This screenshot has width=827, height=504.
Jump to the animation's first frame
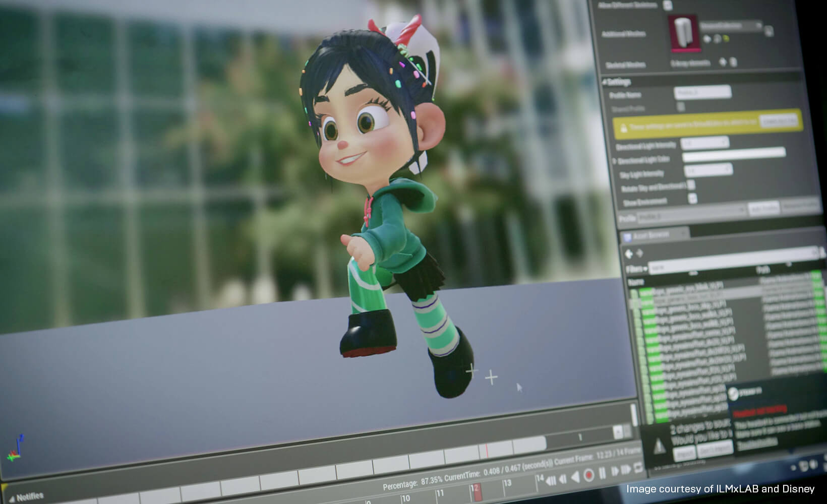551,480
